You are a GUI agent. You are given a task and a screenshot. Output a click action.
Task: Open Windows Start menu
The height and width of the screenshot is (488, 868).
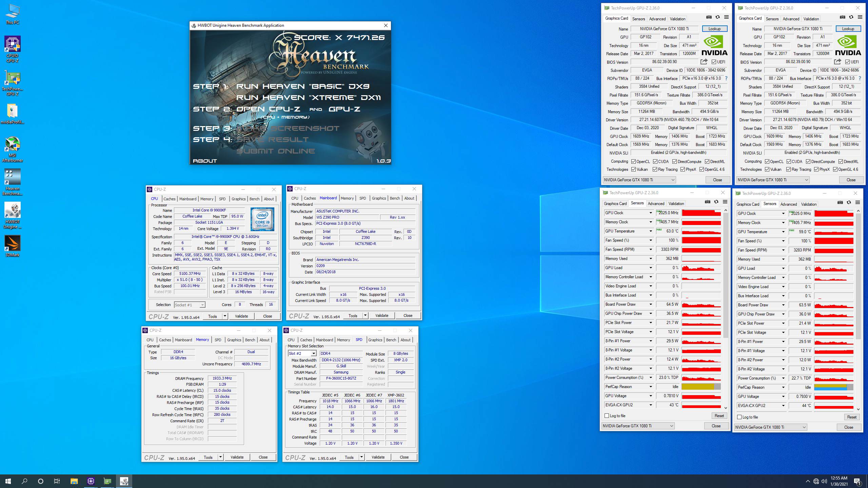tap(8, 481)
